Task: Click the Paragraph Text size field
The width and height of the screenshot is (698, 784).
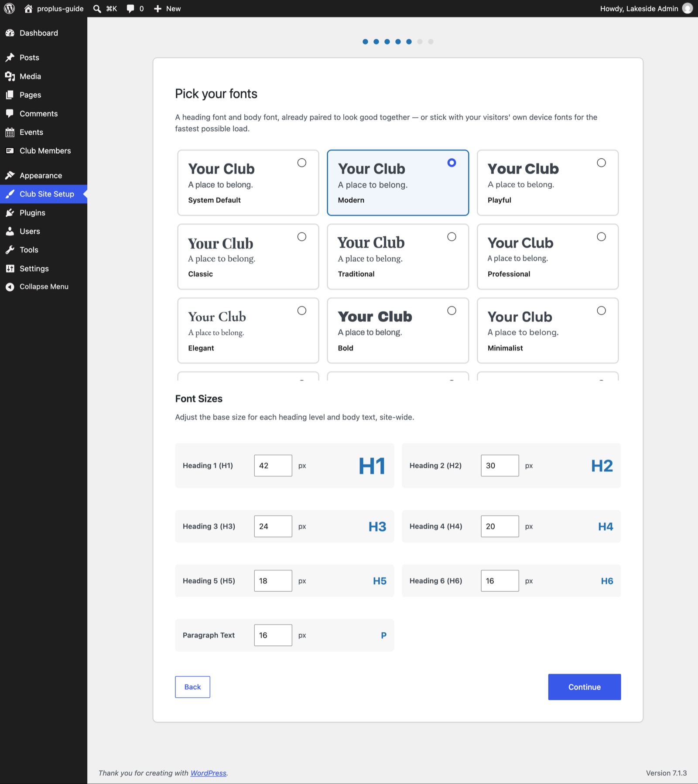Action: tap(273, 635)
